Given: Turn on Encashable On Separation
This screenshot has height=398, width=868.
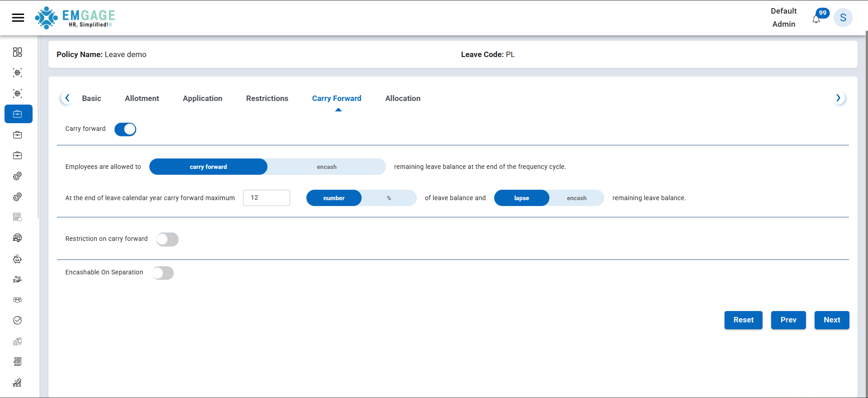Looking at the screenshot, I should point(163,273).
